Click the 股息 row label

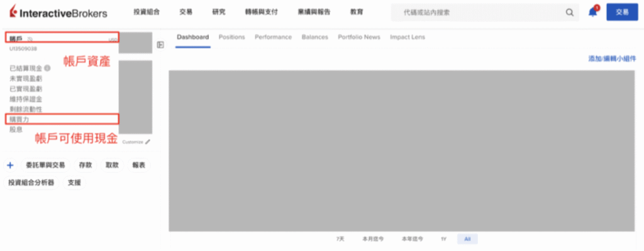pos(16,130)
